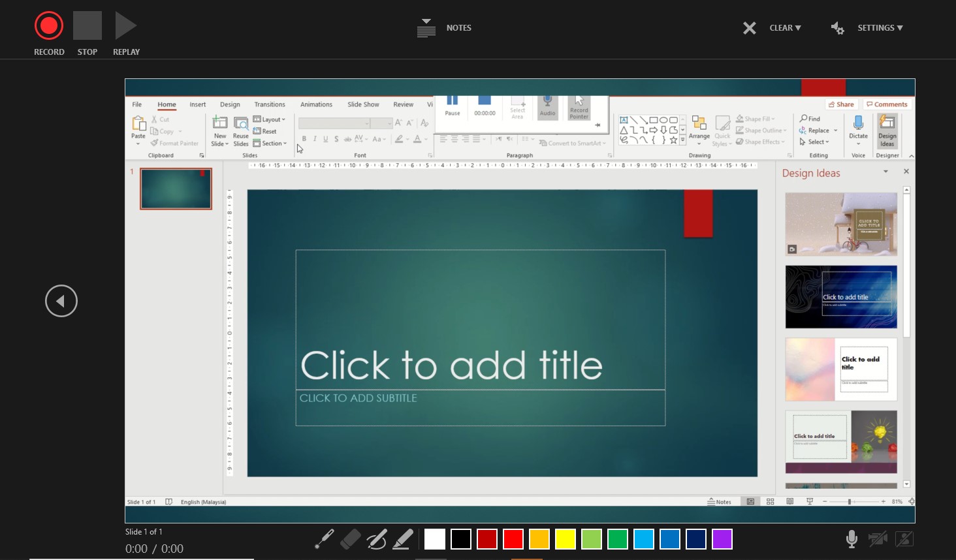Expand the SETTINGS dropdown
Viewport: 956px width, 560px height.
pos(880,28)
